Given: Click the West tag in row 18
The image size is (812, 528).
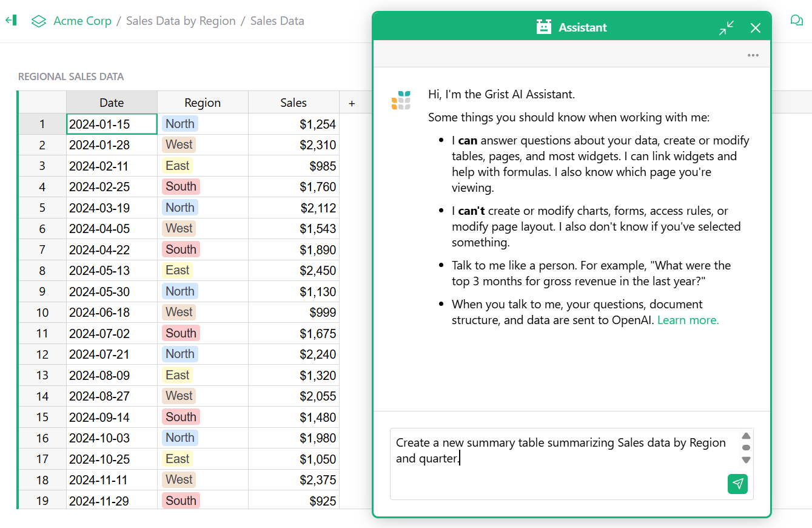Looking at the screenshot, I should point(179,479).
